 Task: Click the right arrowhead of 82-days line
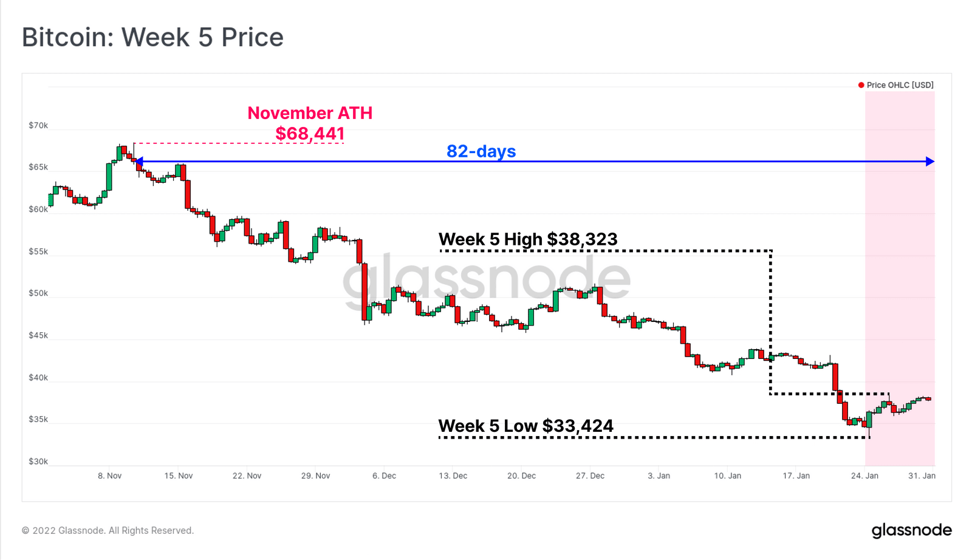pyautogui.click(x=930, y=162)
